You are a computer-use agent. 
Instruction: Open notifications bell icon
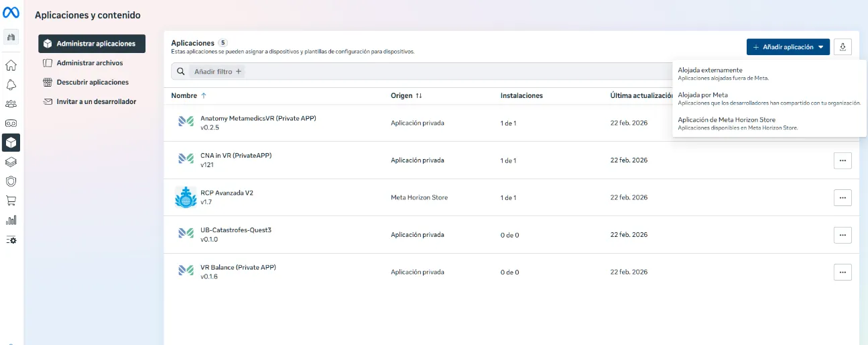click(11, 85)
